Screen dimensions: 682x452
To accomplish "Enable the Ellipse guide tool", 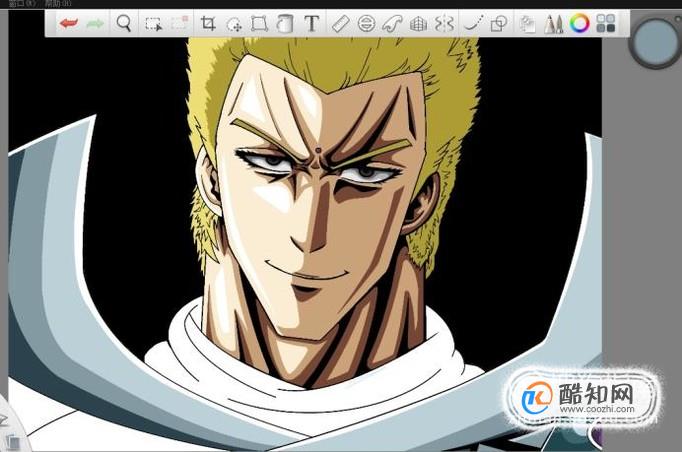I will (366, 23).
